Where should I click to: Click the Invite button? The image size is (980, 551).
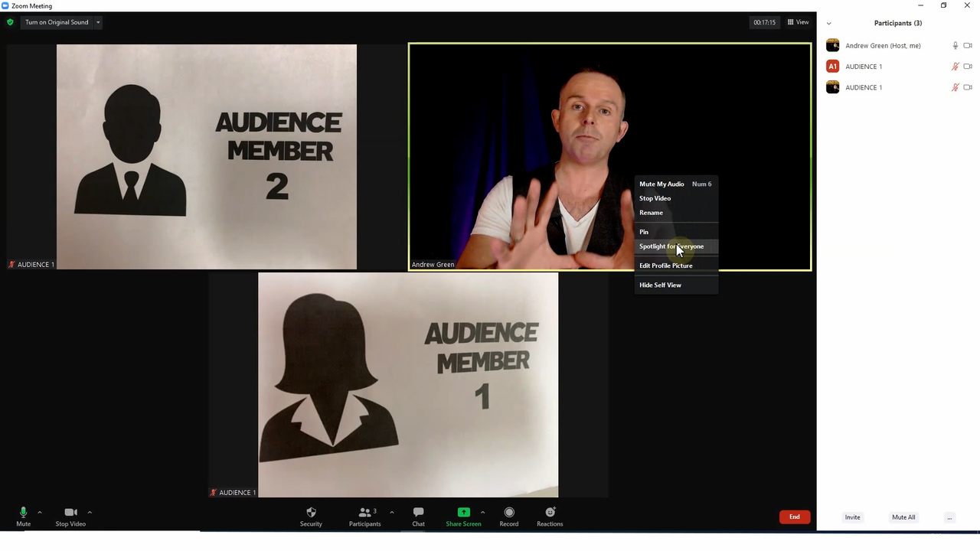click(x=852, y=517)
